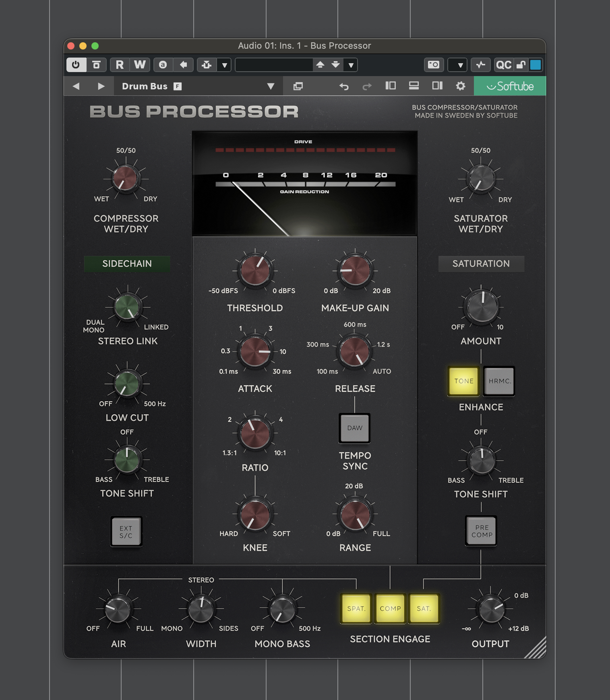Click the 'Drum Bus' preset name
Viewport: 610px width, 700px height.
point(145,86)
